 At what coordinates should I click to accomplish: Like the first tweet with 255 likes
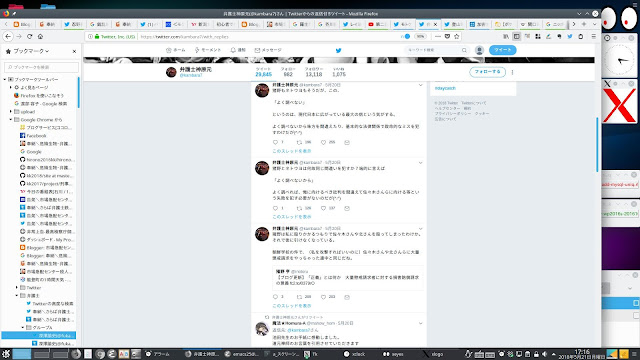pos(323,142)
